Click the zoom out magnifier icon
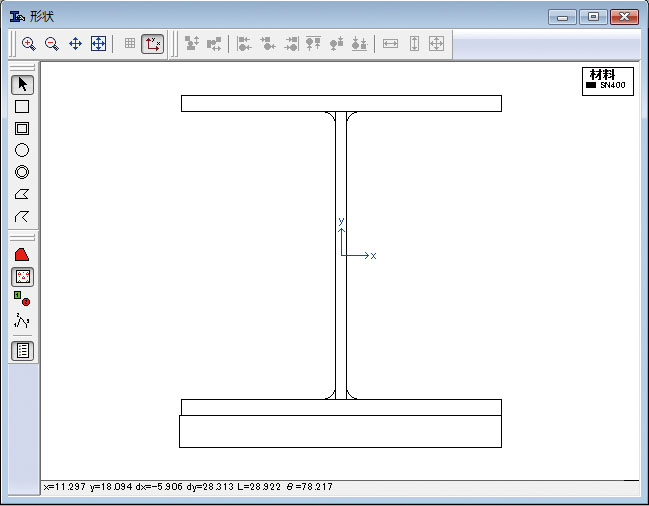649x506 pixels. [x=52, y=44]
